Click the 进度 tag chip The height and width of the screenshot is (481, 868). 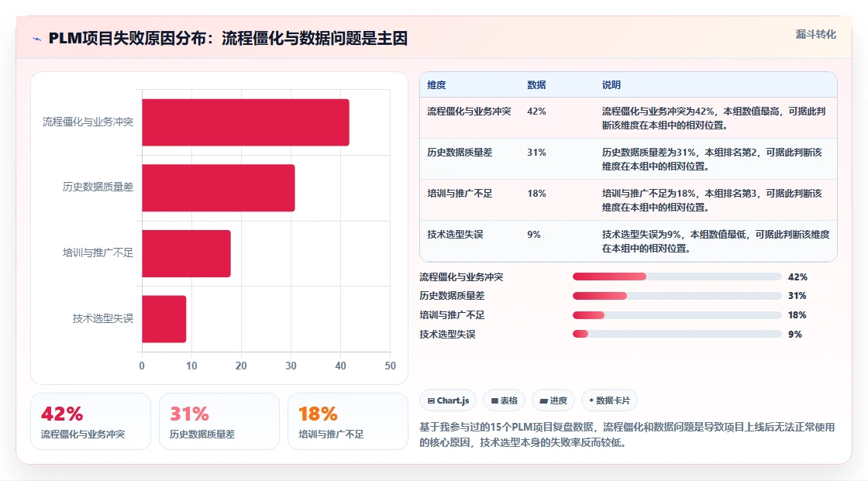pos(553,400)
